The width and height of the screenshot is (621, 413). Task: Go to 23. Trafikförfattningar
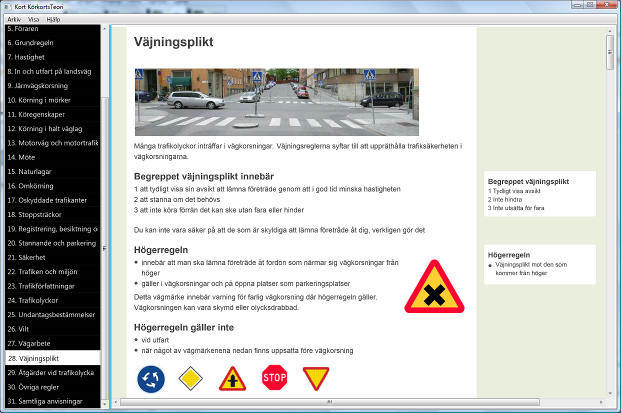click(x=53, y=286)
